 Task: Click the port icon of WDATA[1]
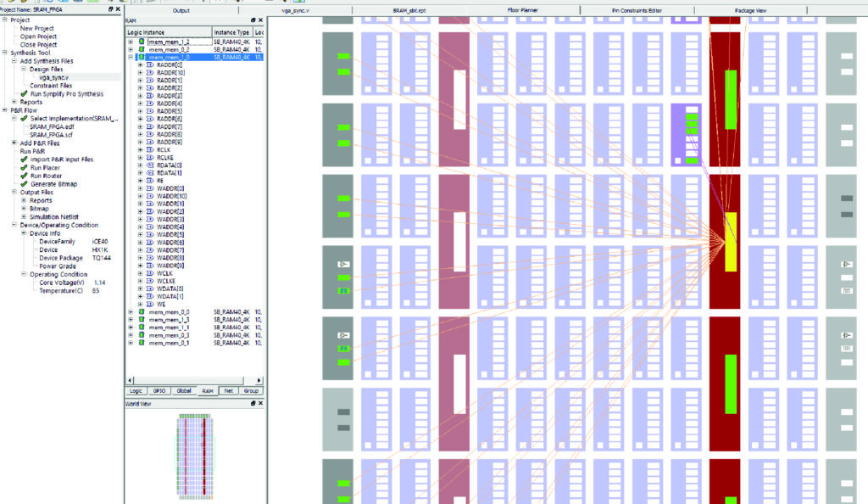[150, 296]
